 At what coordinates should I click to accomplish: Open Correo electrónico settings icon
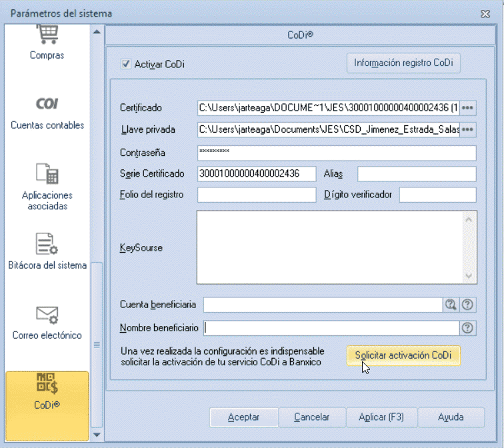[47, 315]
